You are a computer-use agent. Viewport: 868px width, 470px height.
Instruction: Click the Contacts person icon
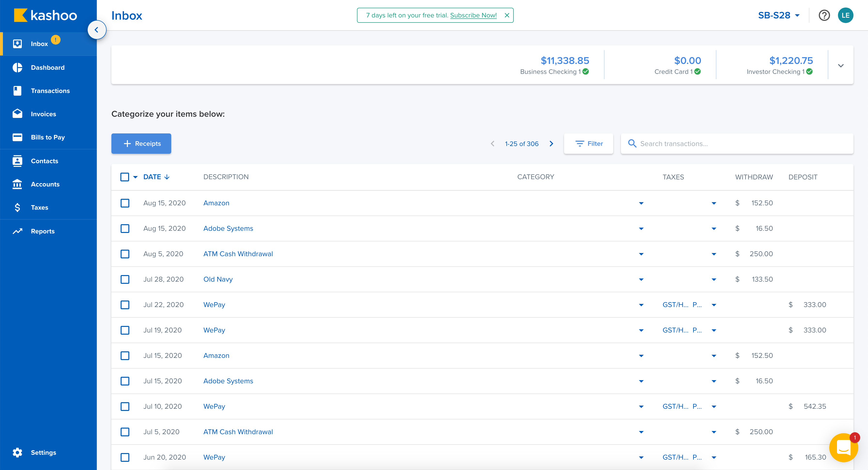tap(17, 161)
